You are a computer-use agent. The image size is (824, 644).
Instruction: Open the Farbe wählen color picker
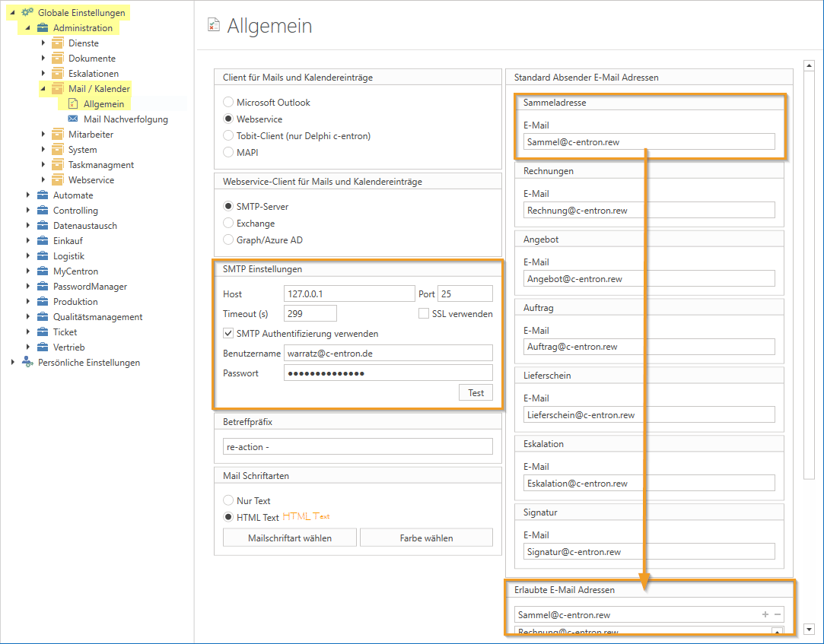(426, 538)
